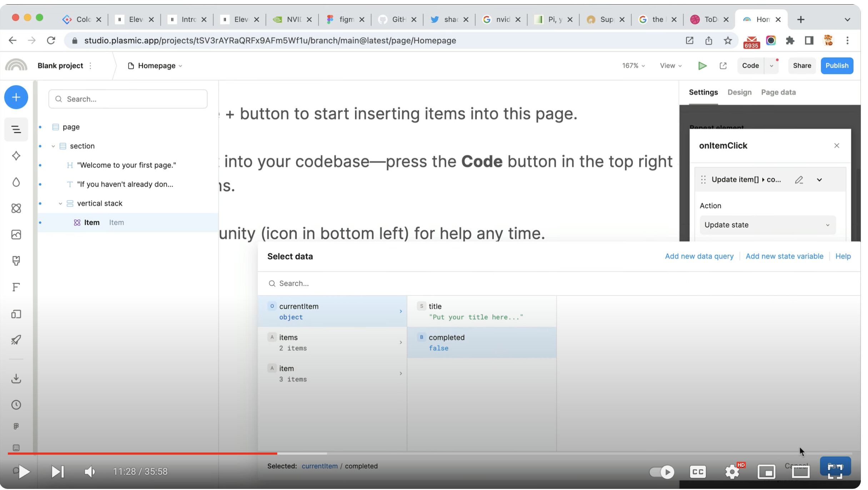Toggle the YouTube autoplay switch
The image size is (868, 490).
(x=662, y=472)
